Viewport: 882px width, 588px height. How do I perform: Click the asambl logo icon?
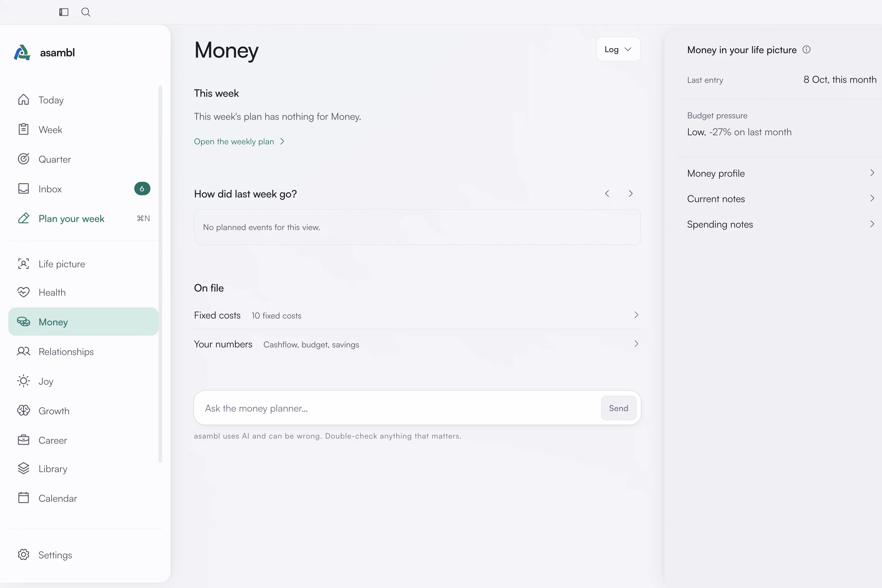click(22, 52)
